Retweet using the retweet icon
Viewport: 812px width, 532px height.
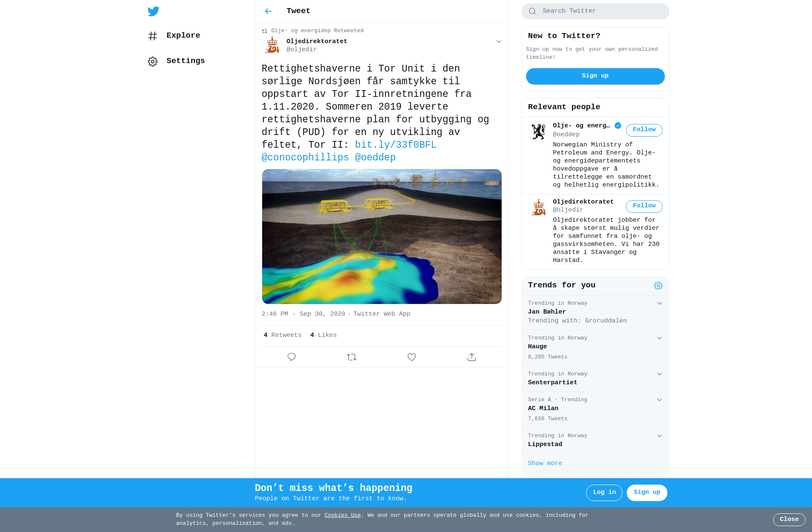pos(351,357)
